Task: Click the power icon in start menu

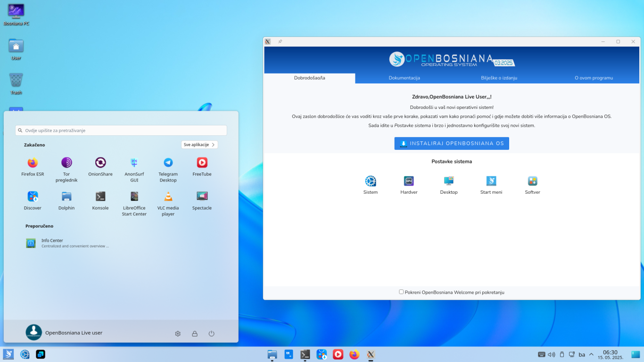Action: [212, 334]
